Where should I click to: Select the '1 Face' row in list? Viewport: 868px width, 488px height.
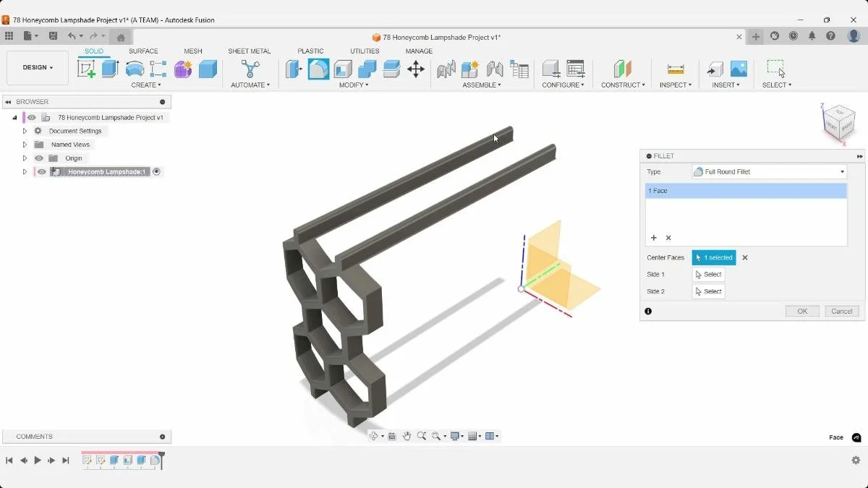pyautogui.click(x=746, y=191)
